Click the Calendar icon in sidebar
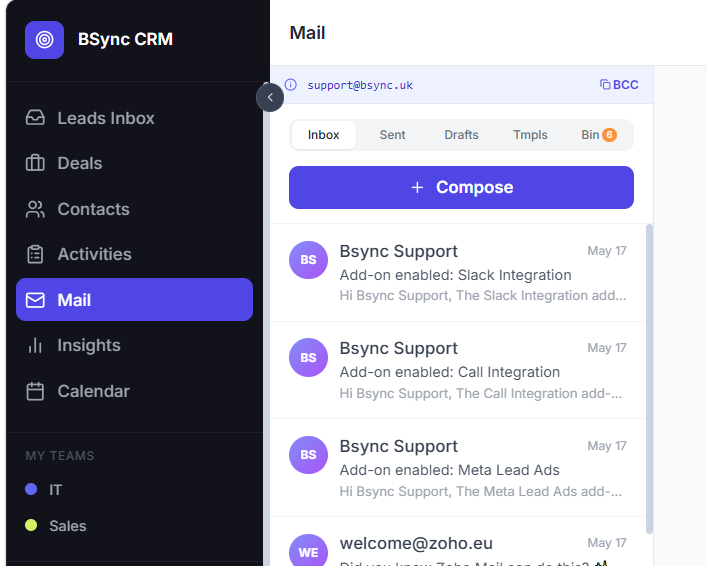 pyautogui.click(x=35, y=391)
